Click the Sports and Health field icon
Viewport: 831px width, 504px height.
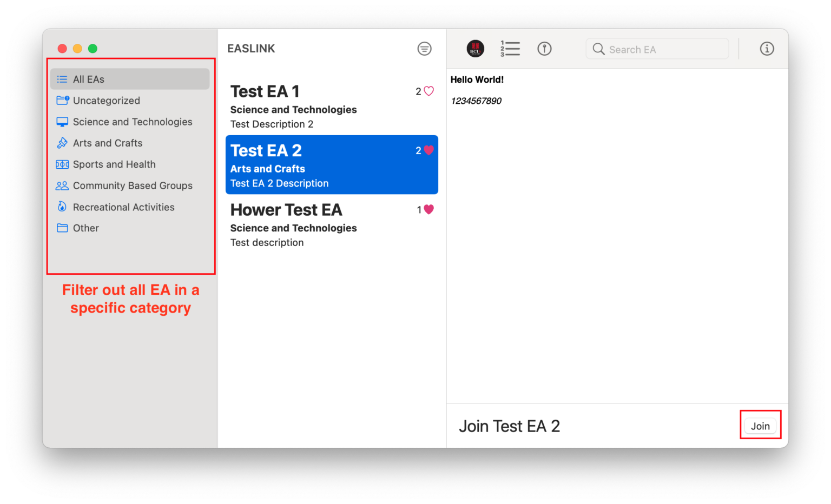coord(62,164)
